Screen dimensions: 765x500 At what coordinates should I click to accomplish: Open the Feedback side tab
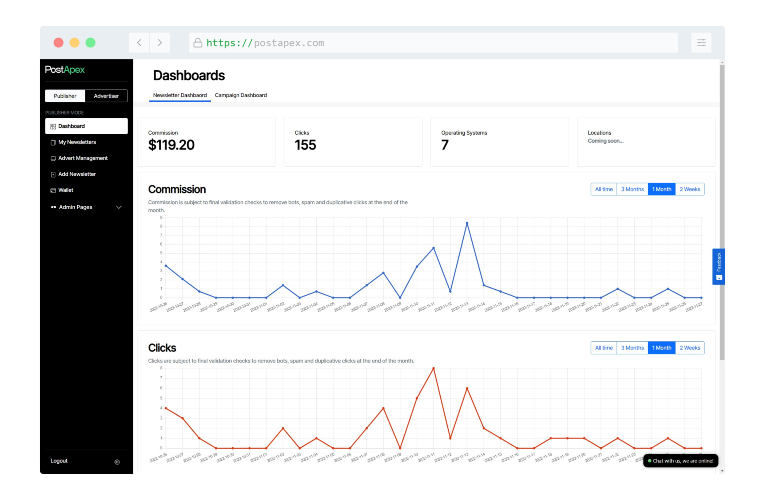[x=718, y=266]
